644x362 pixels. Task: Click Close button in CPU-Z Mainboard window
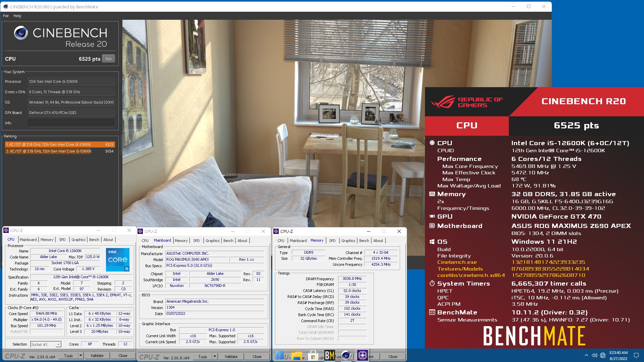tap(257, 357)
